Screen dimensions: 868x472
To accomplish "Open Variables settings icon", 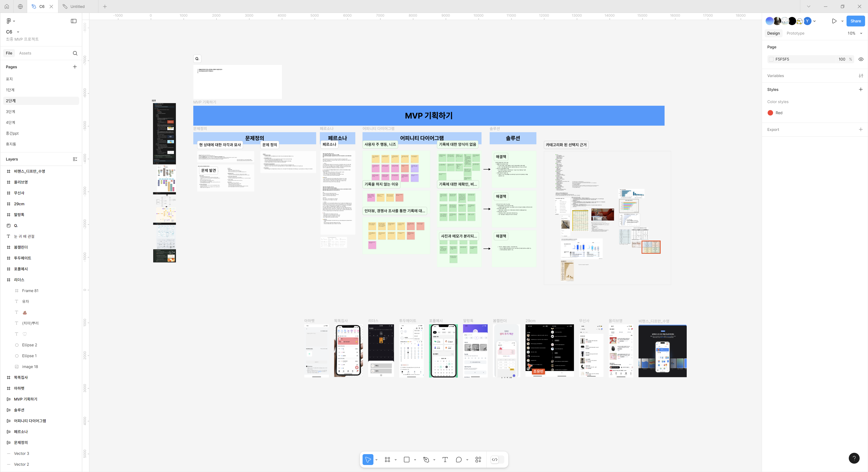I will coord(861,76).
